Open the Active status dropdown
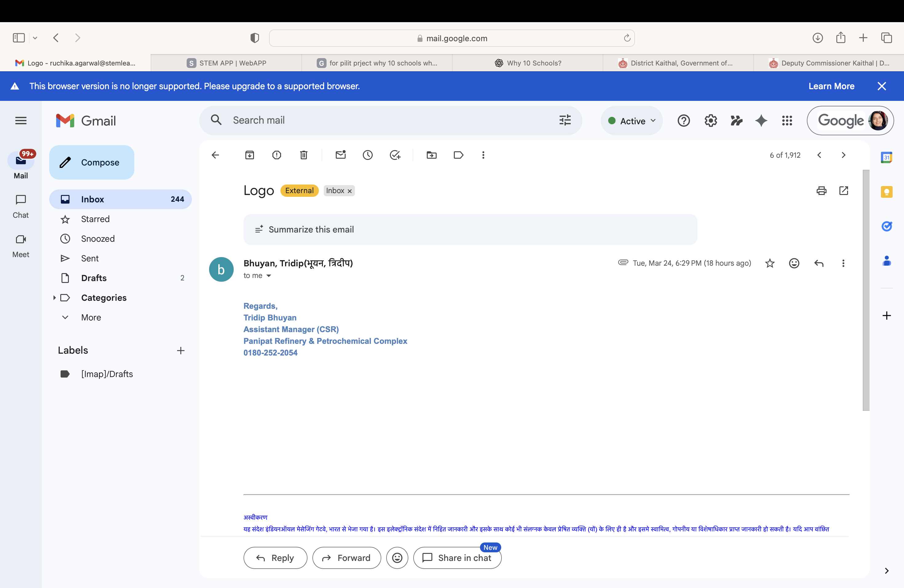 632,121
